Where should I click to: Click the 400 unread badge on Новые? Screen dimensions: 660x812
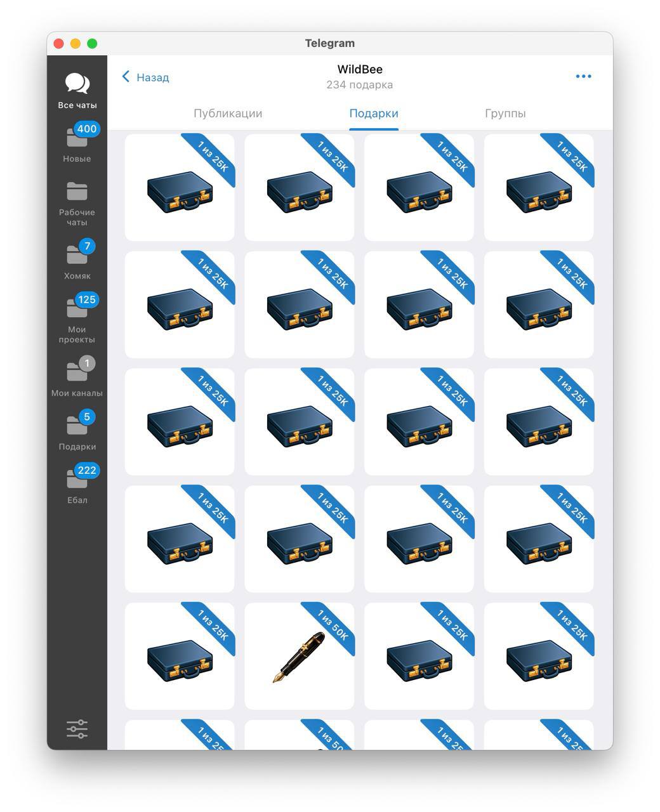click(x=87, y=129)
